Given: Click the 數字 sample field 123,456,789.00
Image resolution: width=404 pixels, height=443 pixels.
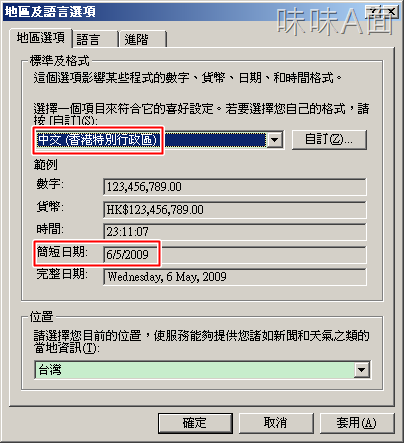Looking at the screenshot, I should pos(235,187).
